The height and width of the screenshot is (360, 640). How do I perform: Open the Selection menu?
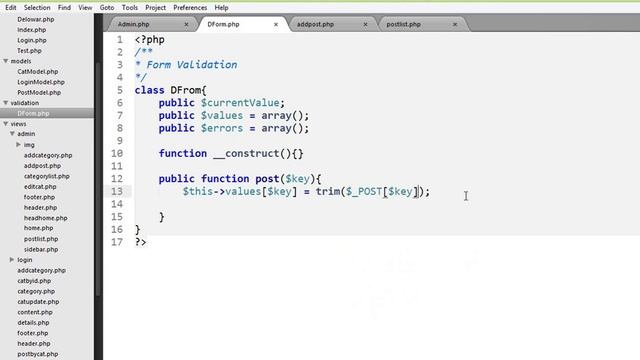(x=37, y=8)
